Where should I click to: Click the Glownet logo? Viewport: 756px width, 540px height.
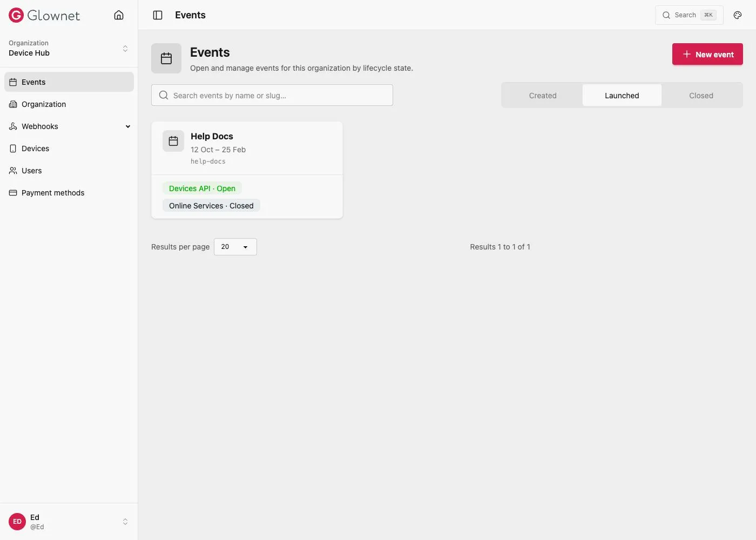click(44, 15)
